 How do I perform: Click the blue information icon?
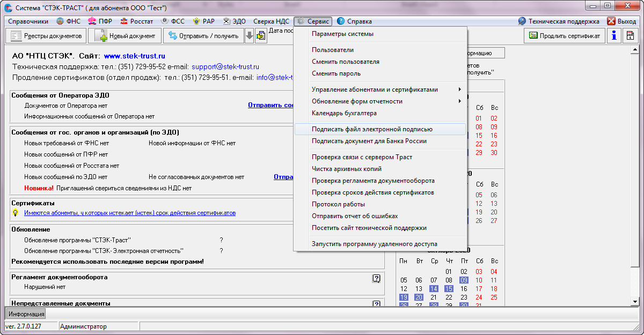pyautogui.click(x=613, y=35)
